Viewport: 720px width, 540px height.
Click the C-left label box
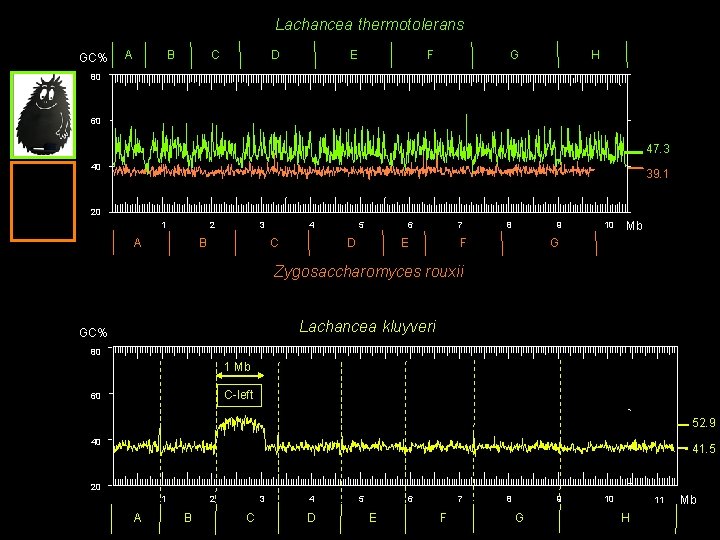239,395
